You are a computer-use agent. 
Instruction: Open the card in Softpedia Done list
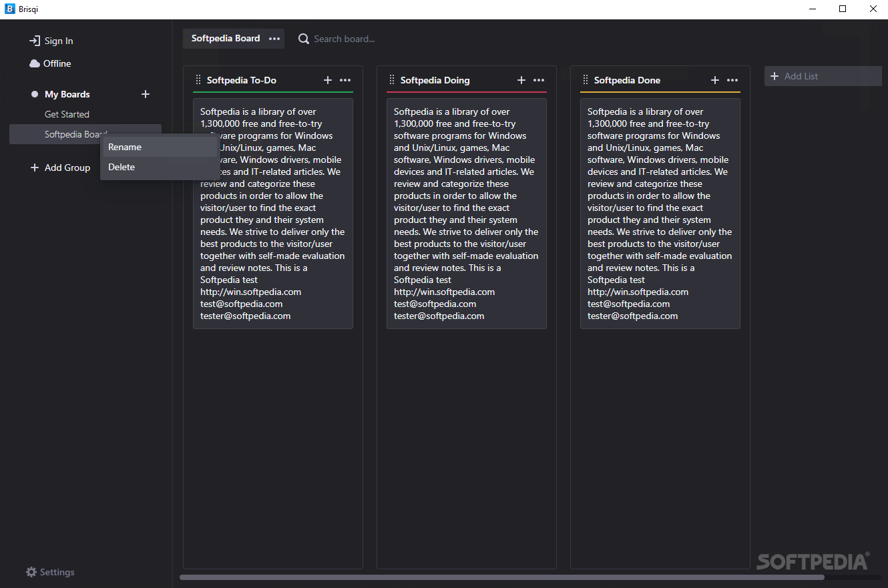(x=660, y=214)
